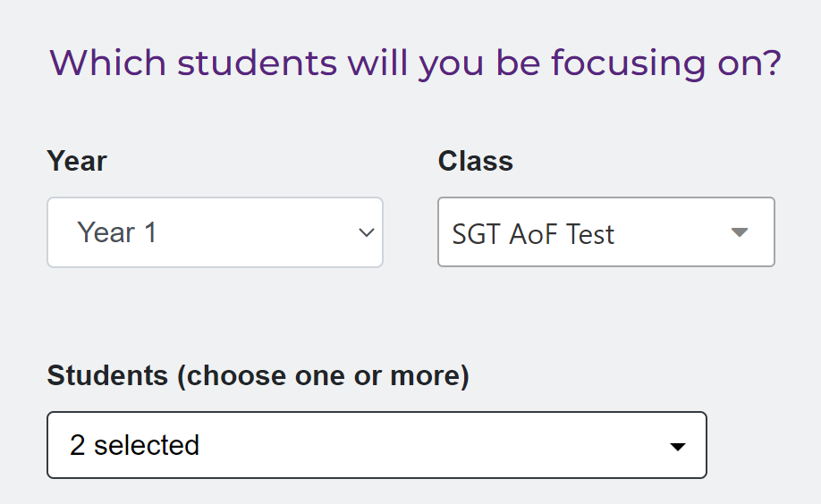
Task: Click the "Class" field label
Action: (475, 161)
